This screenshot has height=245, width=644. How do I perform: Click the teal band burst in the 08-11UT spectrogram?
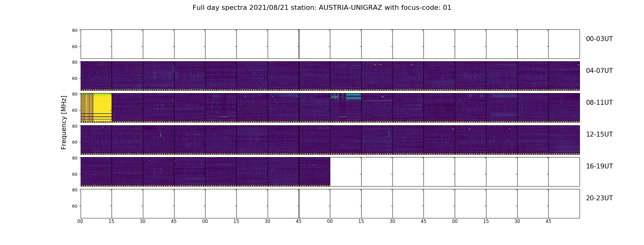pyautogui.click(x=346, y=97)
